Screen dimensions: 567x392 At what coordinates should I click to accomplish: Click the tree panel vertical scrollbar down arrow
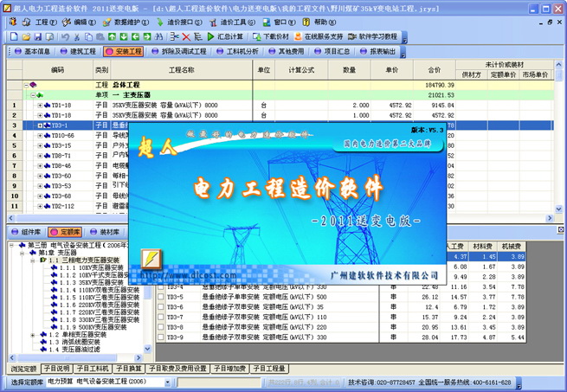point(147,349)
